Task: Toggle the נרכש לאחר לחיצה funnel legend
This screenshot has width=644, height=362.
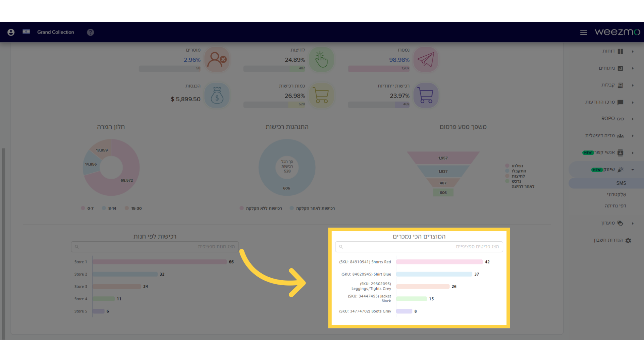Action: (x=520, y=184)
